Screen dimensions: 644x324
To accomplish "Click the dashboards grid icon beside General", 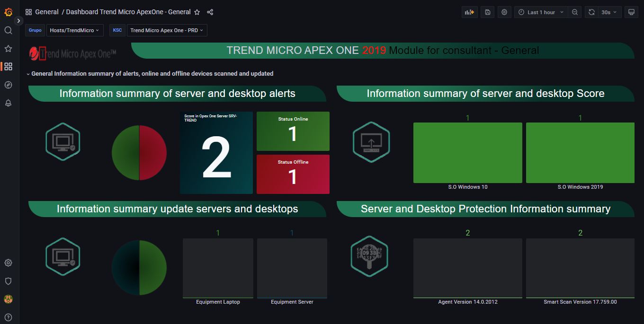I will tap(29, 12).
